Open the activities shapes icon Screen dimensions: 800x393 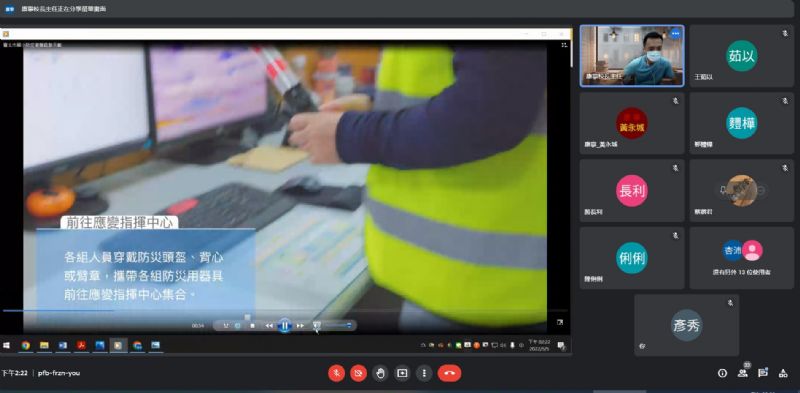click(x=783, y=373)
